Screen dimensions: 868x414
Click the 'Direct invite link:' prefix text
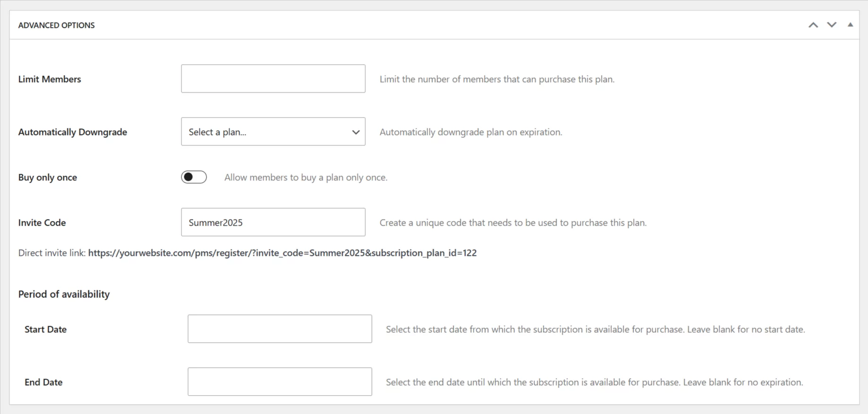coord(52,253)
